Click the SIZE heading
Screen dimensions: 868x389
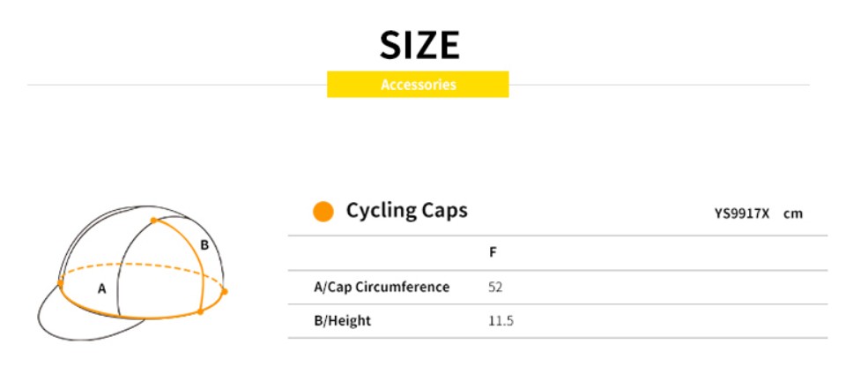[x=419, y=45]
